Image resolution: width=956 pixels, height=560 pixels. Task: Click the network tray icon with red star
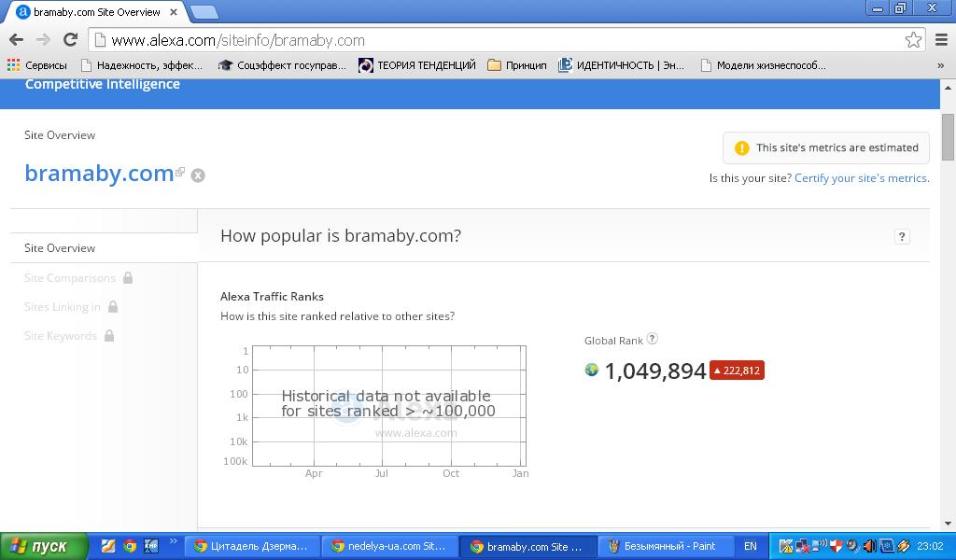click(803, 546)
